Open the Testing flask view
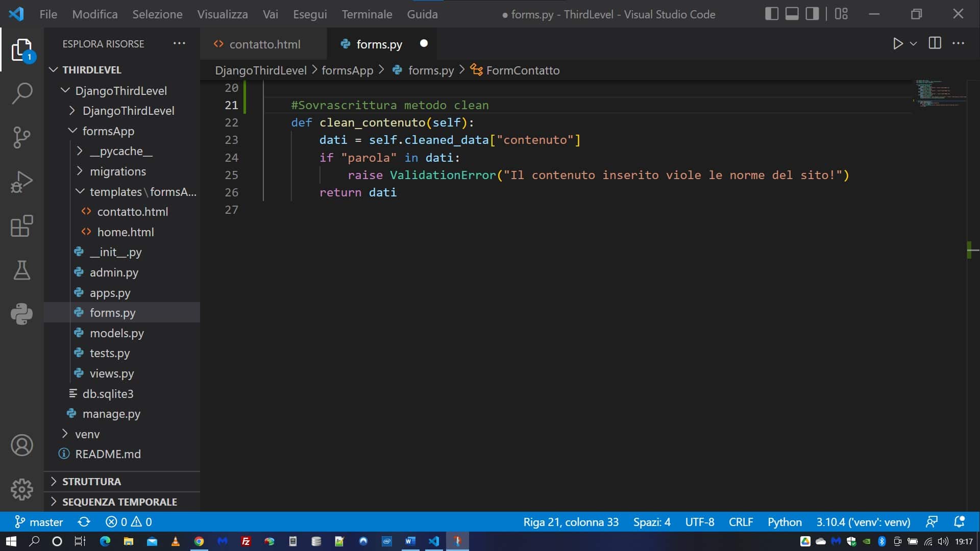Viewport: 980px width, 551px height. [22, 270]
